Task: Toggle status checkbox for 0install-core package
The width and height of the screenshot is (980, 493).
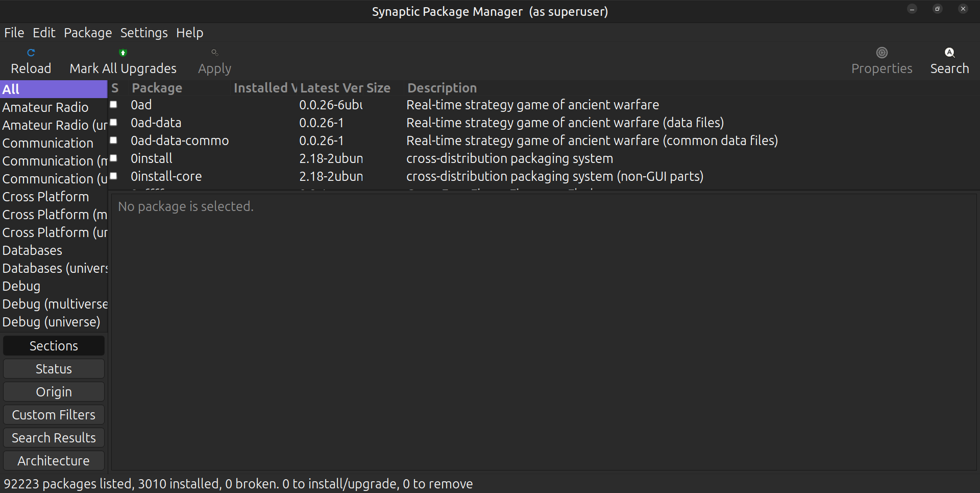Action: tap(114, 176)
